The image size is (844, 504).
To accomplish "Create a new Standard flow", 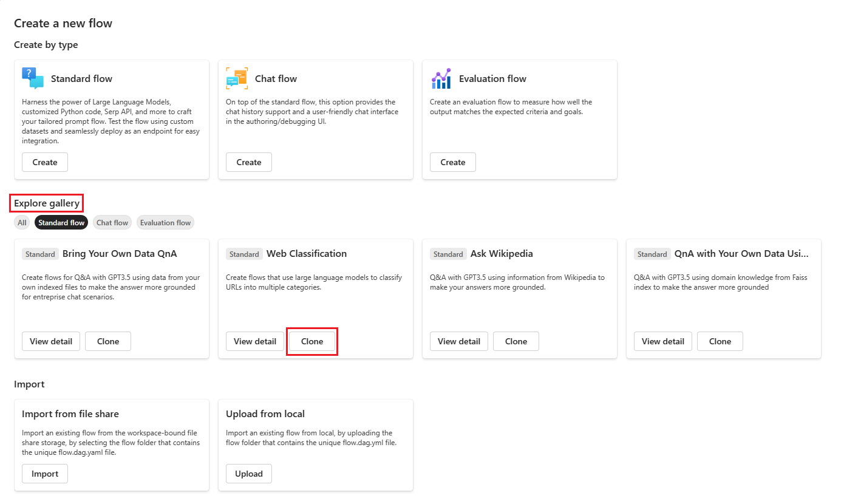I will pos(45,162).
